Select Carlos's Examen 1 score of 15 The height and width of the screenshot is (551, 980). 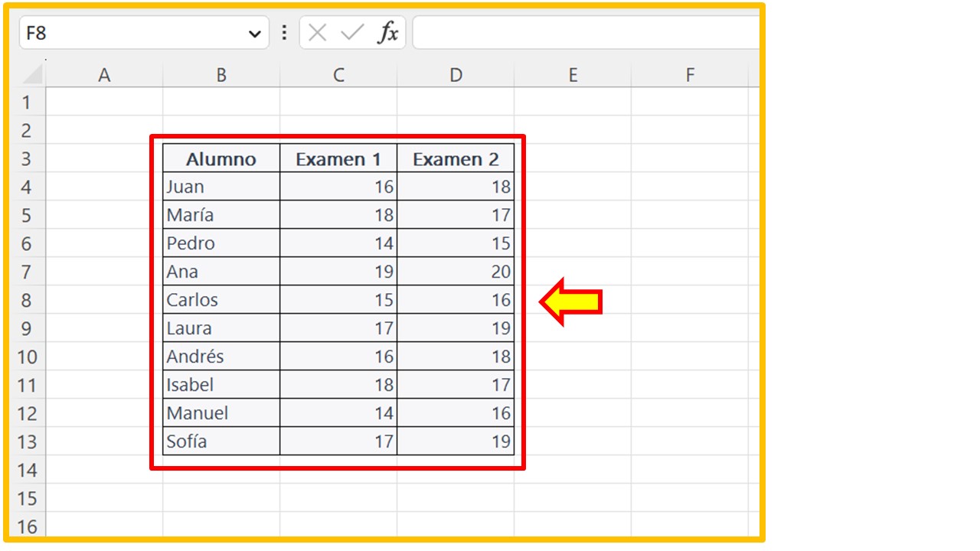(338, 299)
